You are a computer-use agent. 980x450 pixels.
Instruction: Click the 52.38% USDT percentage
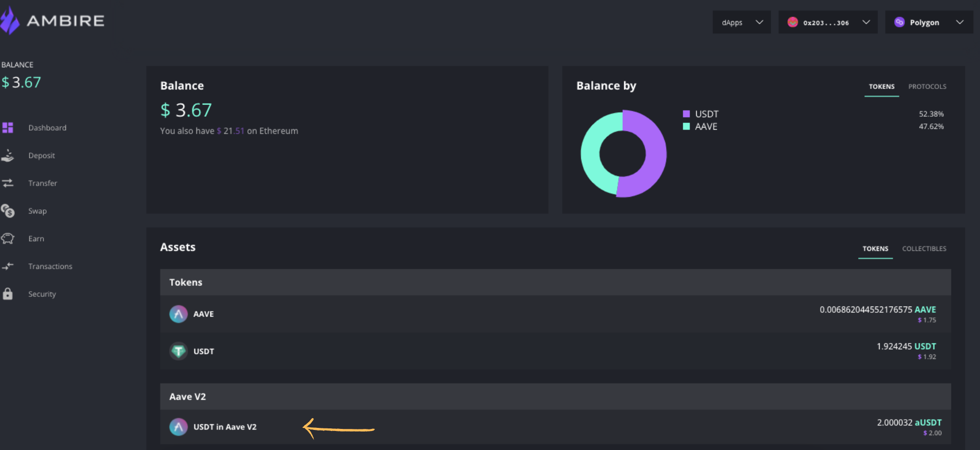pyautogui.click(x=931, y=114)
